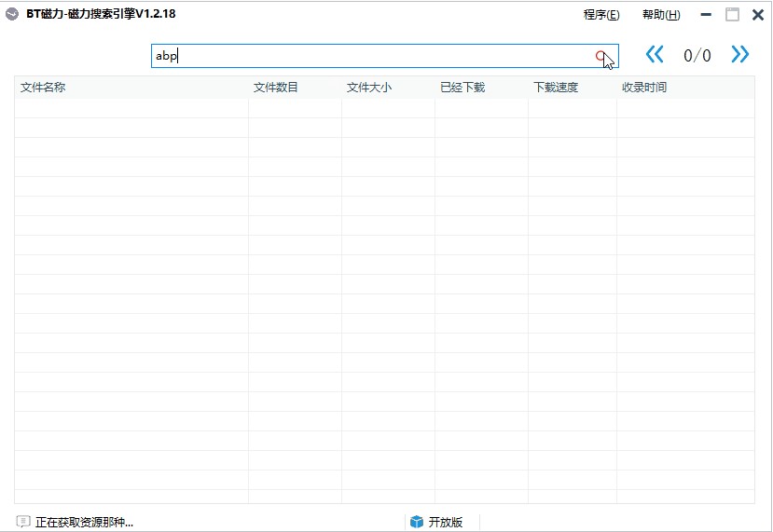
Task: Focus the search box containing "abp"
Action: click(x=373, y=56)
